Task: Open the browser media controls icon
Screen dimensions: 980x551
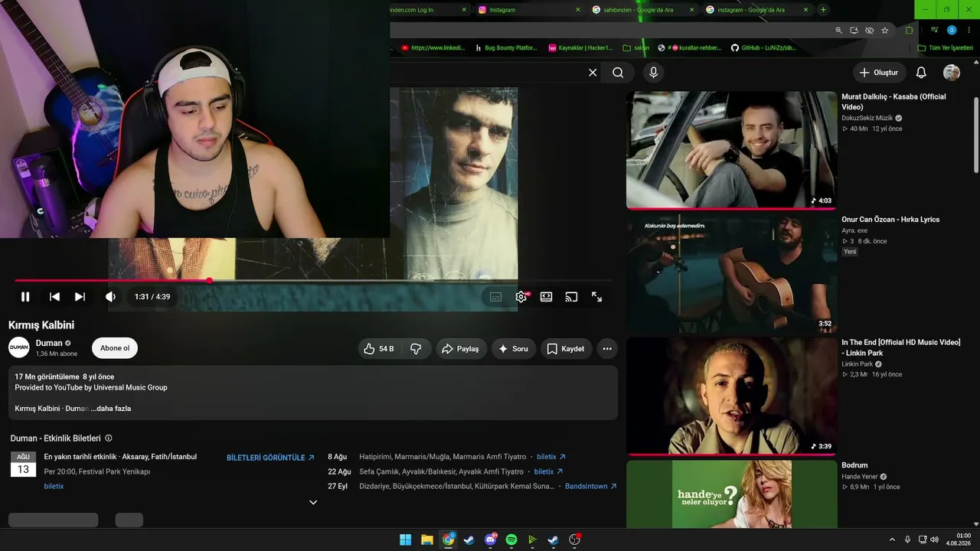Action: click(x=935, y=31)
